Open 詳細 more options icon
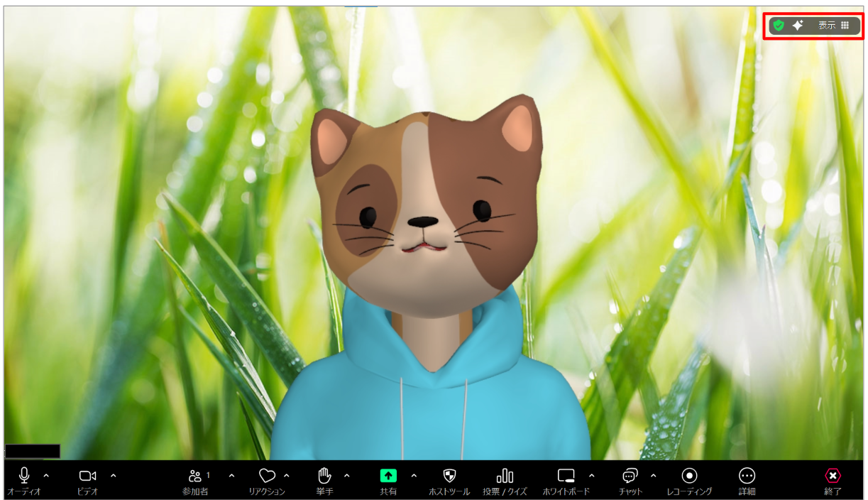Image resolution: width=868 pixels, height=500 pixels. pos(747,476)
